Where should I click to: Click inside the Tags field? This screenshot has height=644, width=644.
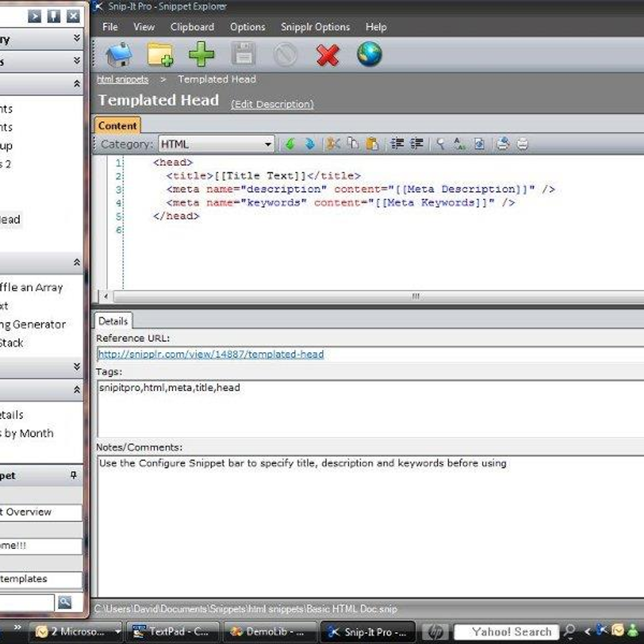coord(370,408)
